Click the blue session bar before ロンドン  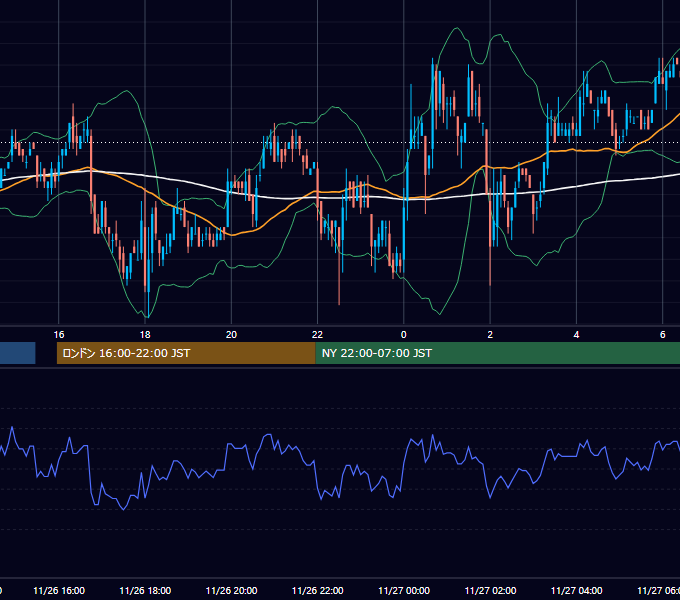[x=17, y=353]
